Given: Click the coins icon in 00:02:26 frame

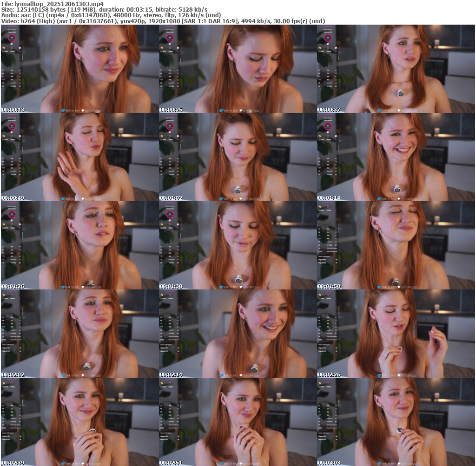Looking at the screenshot, I should 320,295.
